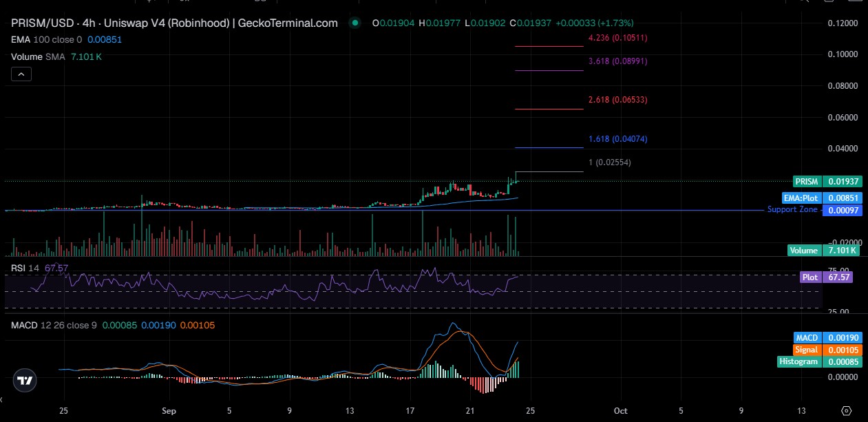Viewport: 868px width, 422px height.
Task: Click the blue 0.00190 value in the MACD legend
Action: click(158, 324)
